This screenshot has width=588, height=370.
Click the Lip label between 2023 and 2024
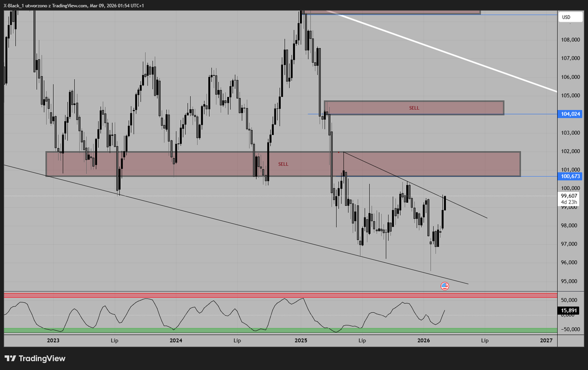coord(115,340)
